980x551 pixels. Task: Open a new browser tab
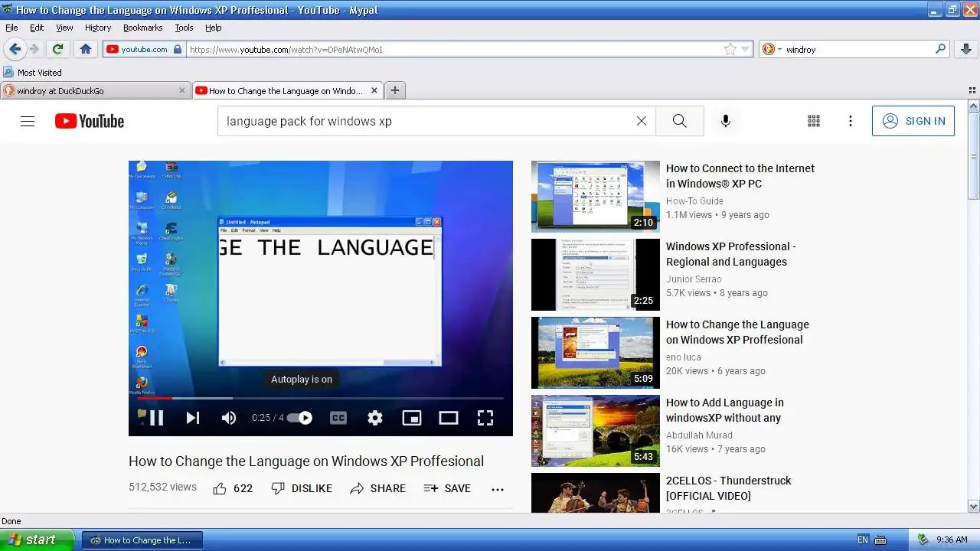395,90
